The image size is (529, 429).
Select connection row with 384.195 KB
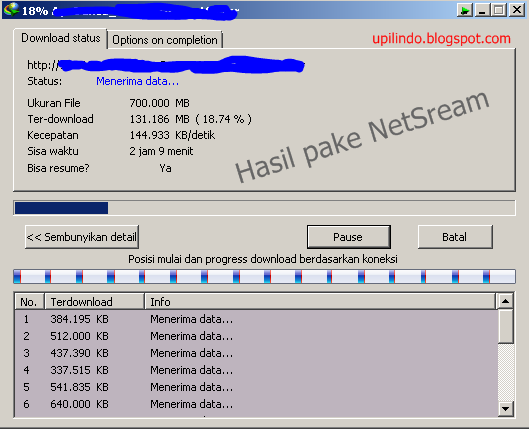click(256, 319)
